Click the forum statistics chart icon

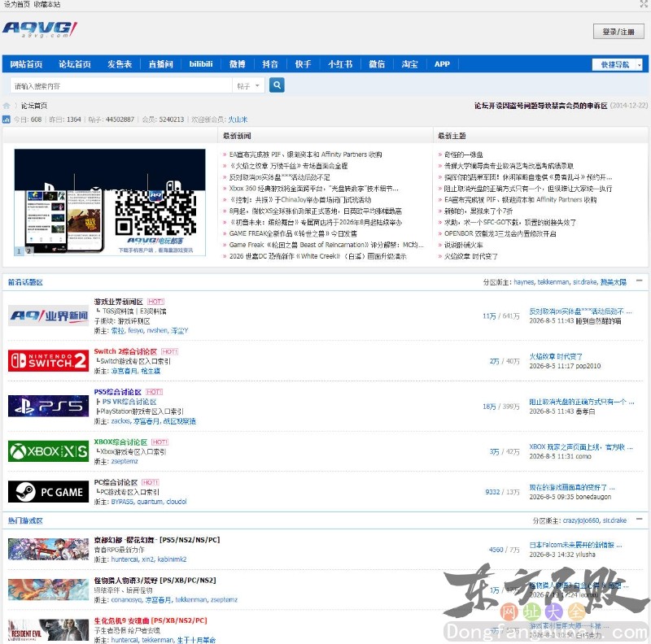(x=7, y=120)
